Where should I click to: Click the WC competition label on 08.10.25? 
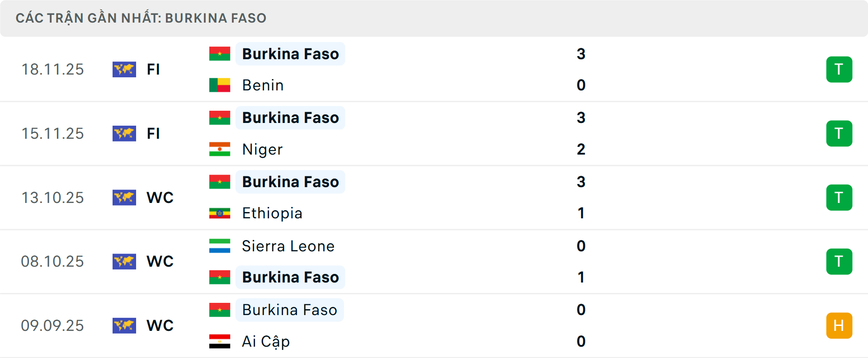point(159,261)
